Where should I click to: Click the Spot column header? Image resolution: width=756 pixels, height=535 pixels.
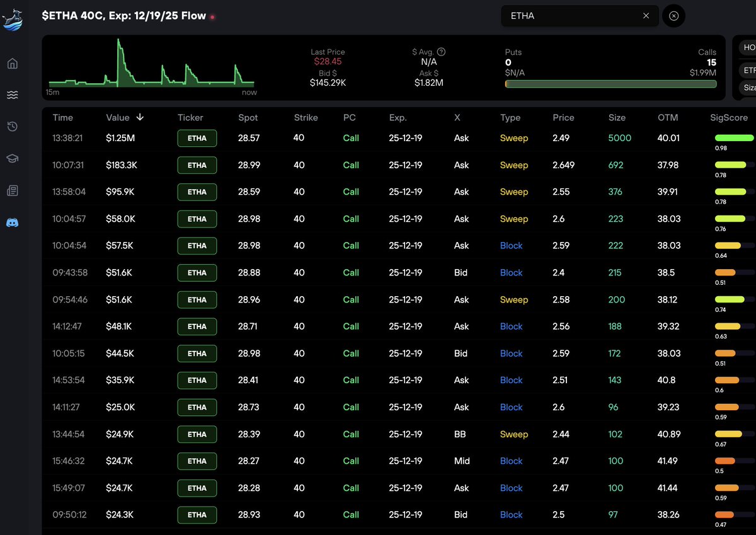coord(248,117)
